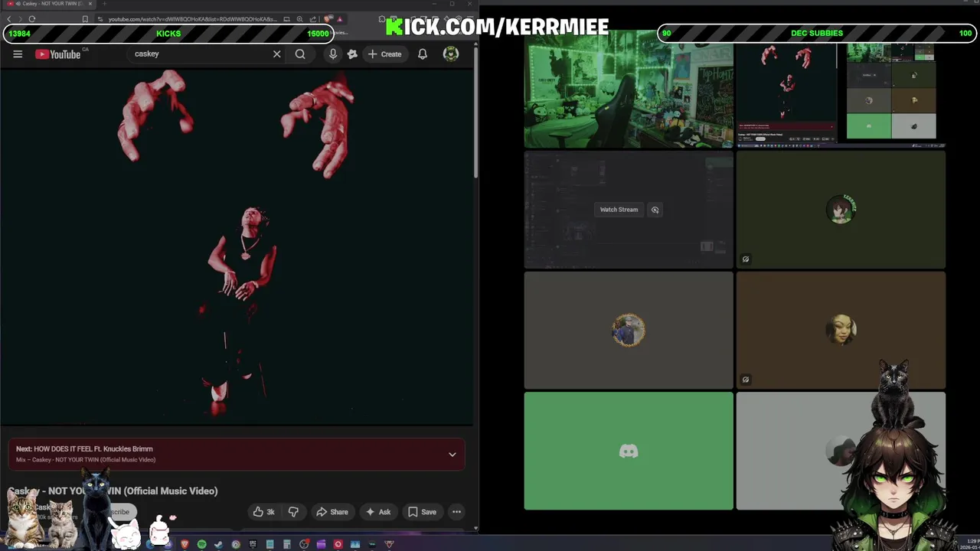Open the purple app taskbar icon
The image size is (980, 551).
[x=321, y=544]
